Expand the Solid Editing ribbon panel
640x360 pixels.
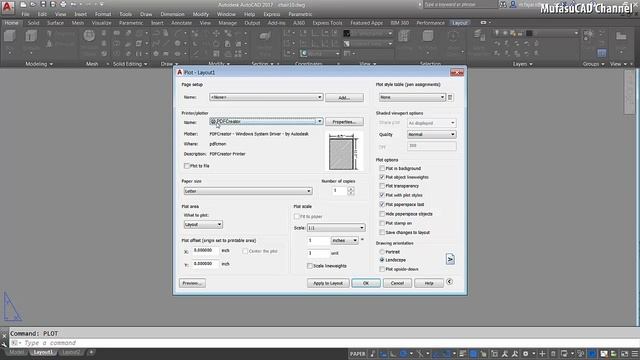[130, 64]
